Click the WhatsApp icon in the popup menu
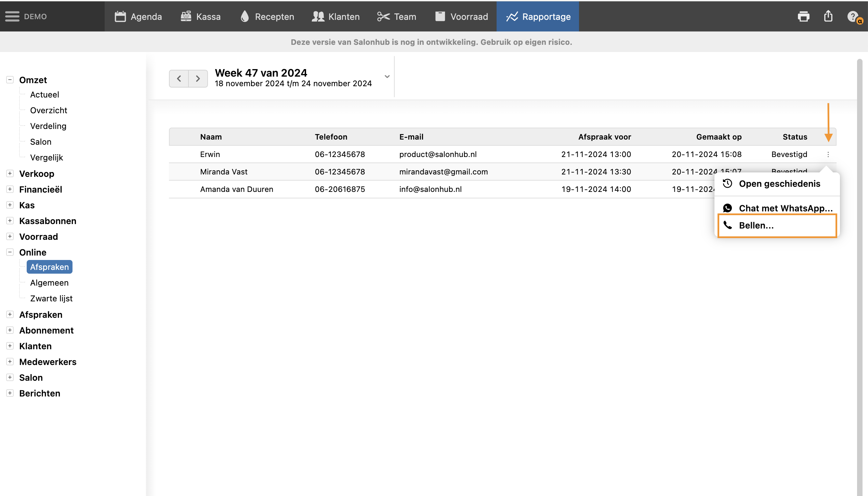Screen dimensions: 868x496 click(x=727, y=208)
